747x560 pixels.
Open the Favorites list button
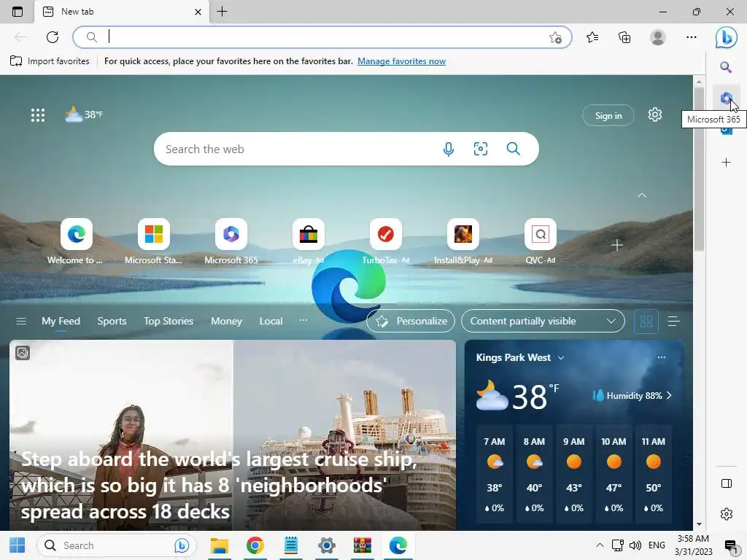click(592, 37)
